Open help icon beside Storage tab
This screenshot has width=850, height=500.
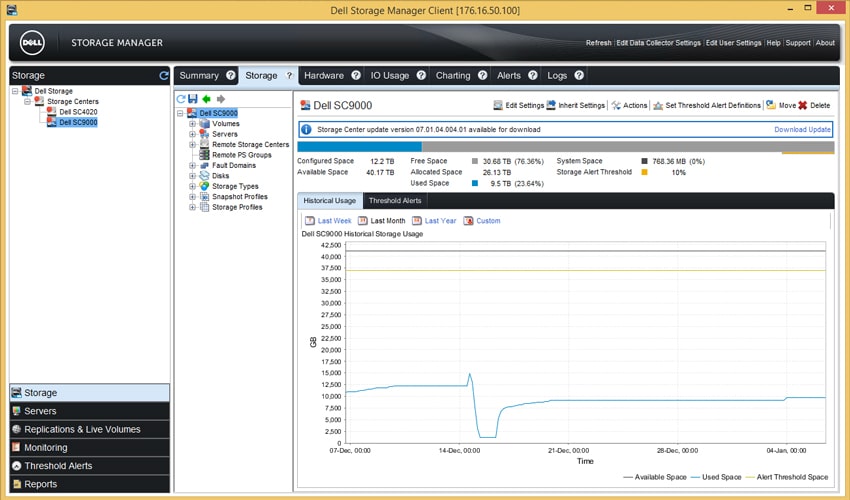[289, 75]
